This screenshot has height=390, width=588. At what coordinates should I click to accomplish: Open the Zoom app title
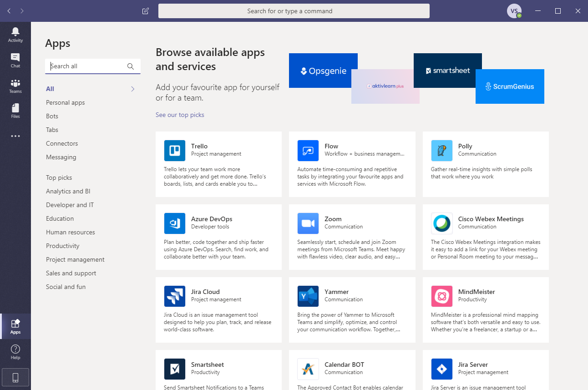coord(333,219)
